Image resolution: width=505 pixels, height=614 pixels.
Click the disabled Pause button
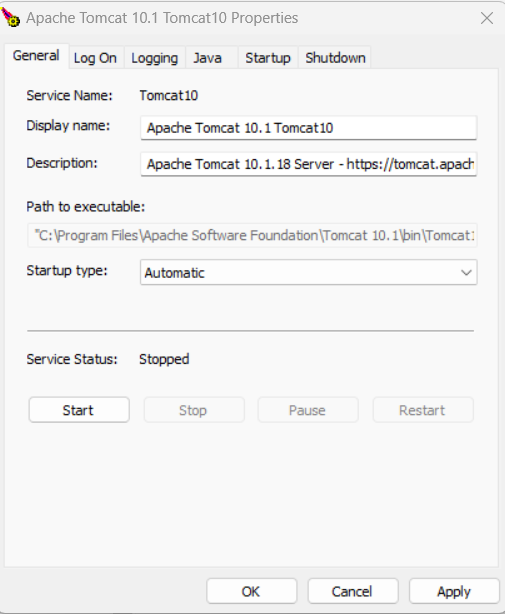point(308,410)
